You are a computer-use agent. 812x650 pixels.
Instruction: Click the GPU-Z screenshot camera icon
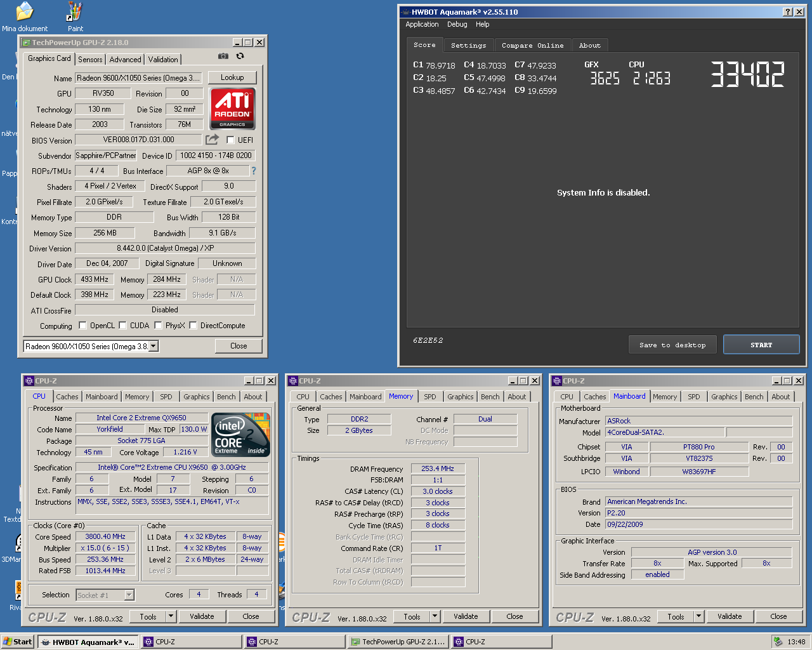click(223, 56)
